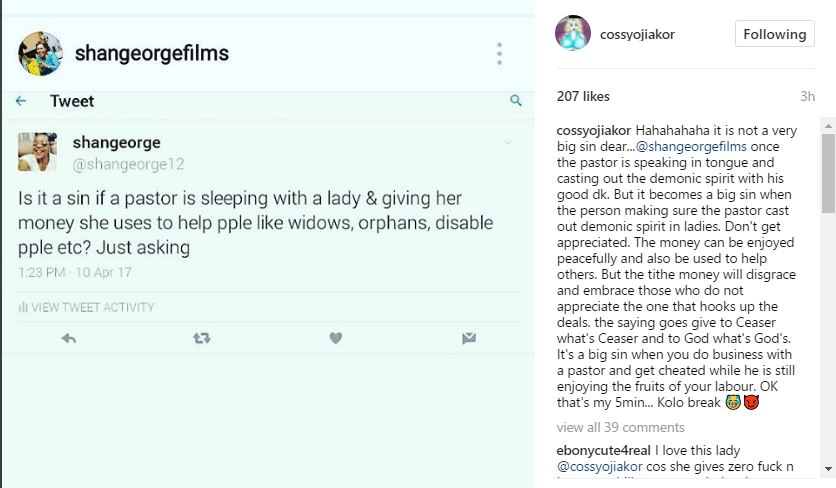
Task: Click the tweet activity bar-chart icon
Action: 22,307
